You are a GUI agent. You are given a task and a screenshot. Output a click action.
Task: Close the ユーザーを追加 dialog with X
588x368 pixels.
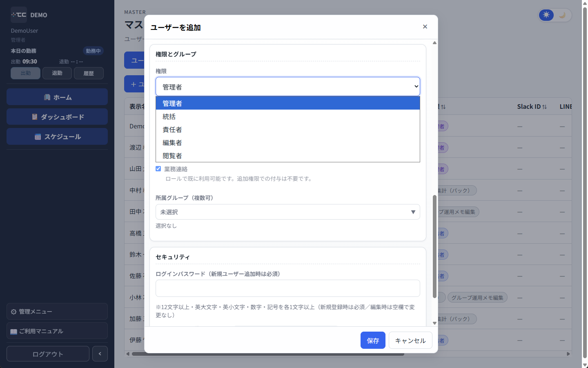tap(425, 27)
